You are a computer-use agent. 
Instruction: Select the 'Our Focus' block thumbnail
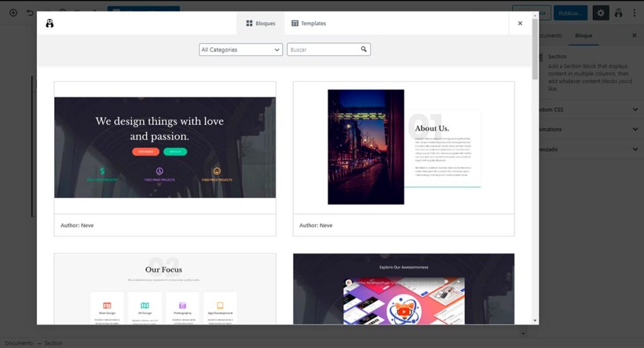[165, 289]
